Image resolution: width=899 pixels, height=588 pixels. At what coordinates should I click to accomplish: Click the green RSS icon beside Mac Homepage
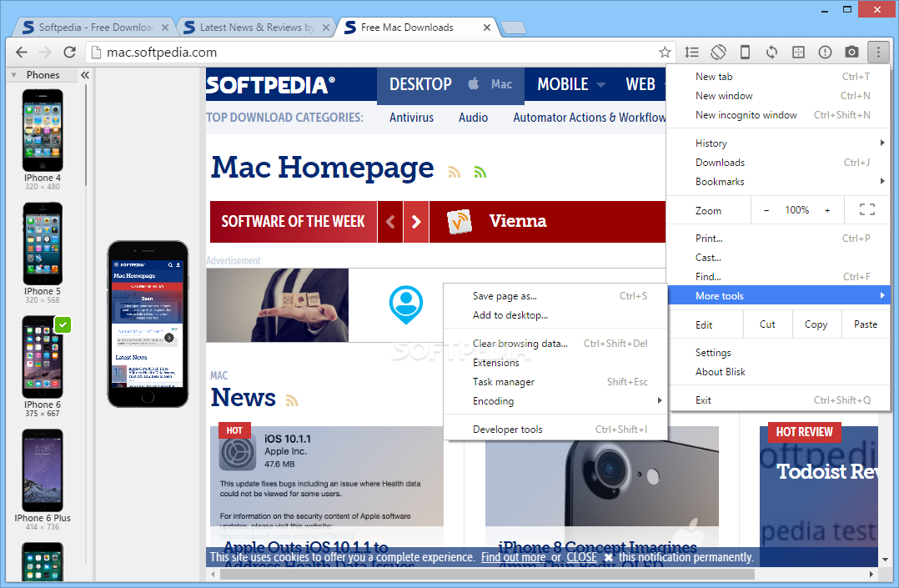[480, 172]
